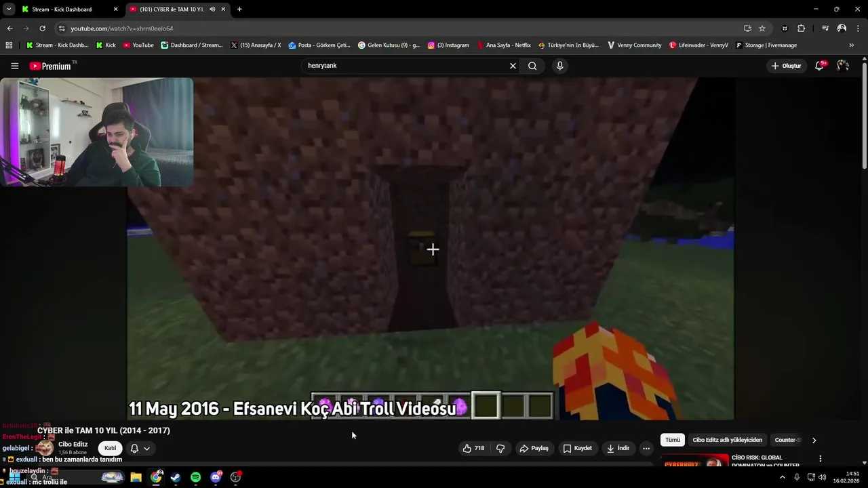
Task: Open Dashboard / Stream... bookmark
Action: click(x=192, y=45)
